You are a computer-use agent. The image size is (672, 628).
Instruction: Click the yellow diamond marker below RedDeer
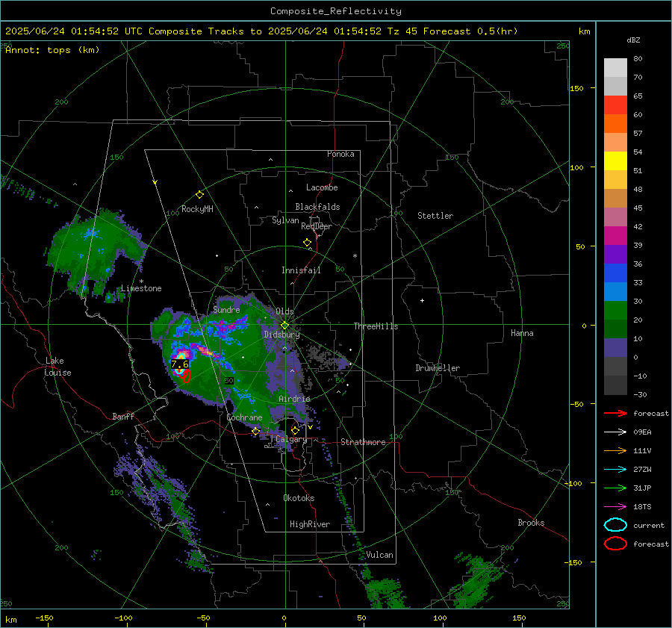tap(308, 243)
